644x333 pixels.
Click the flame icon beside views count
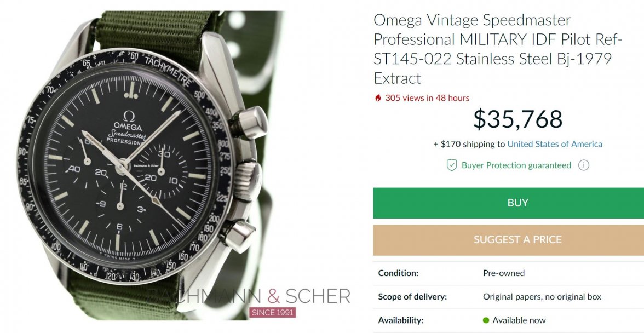tap(377, 98)
